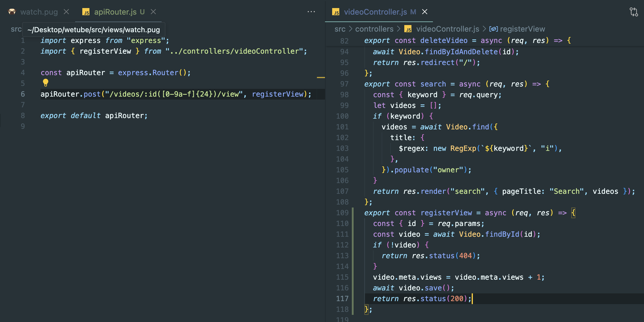Expand the src breadcrumb in right editor
This screenshot has height=322, width=644.
pos(340,29)
